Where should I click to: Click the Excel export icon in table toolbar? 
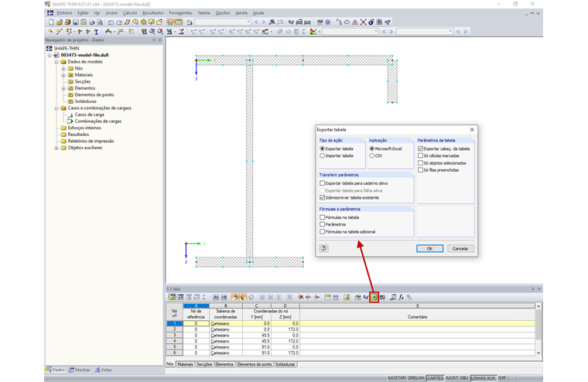click(374, 297)
